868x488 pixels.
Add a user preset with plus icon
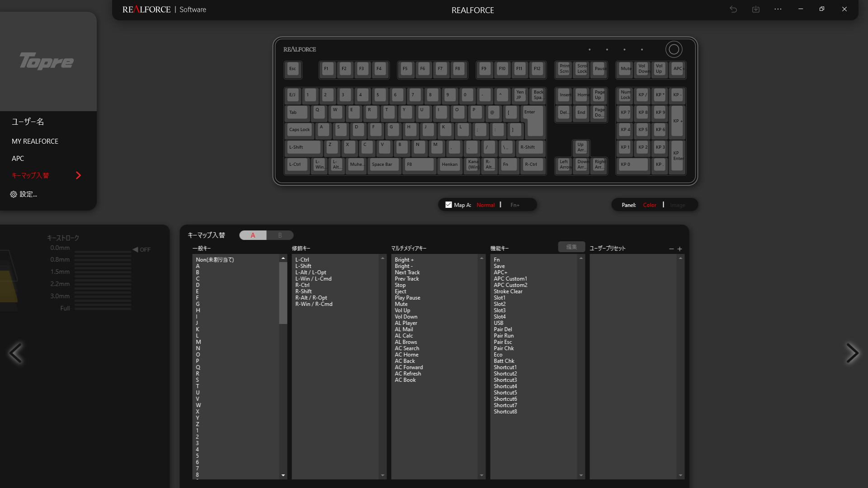(679, 249)
